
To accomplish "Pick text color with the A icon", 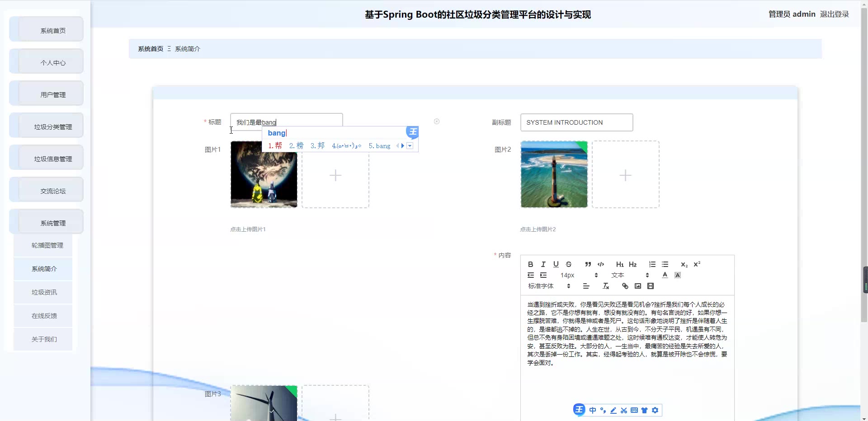I will [665, 275].
